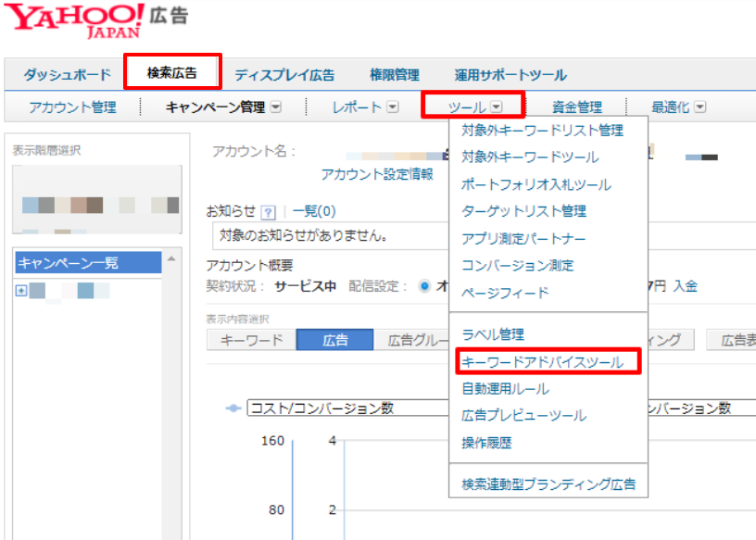Choose キーワードアドバイスツール from the menu
Viewport: 756px width, 540px height.
542,361
